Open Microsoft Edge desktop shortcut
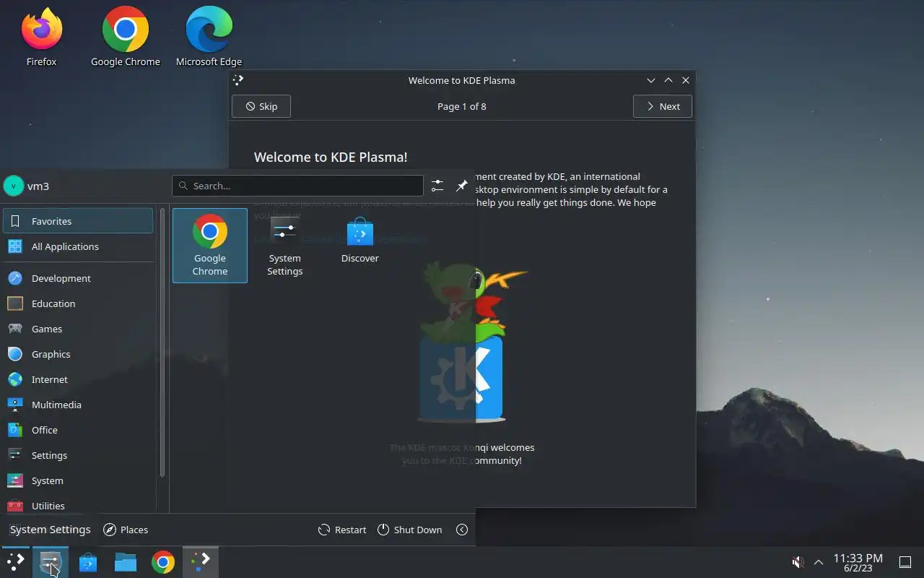Image resolution: width=924 pixels, height=578 pixels. pyautogui.click(x=209, y=38)
